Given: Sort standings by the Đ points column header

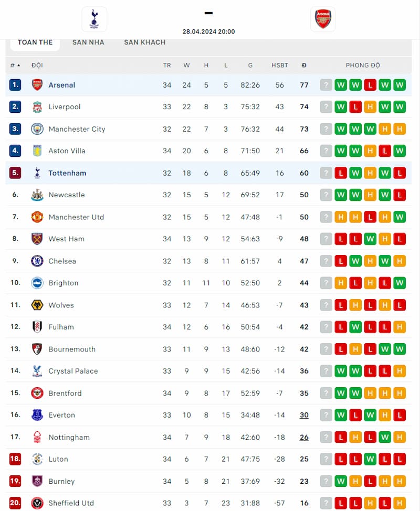Looking at the screenshot, I should tap(304, 65).
